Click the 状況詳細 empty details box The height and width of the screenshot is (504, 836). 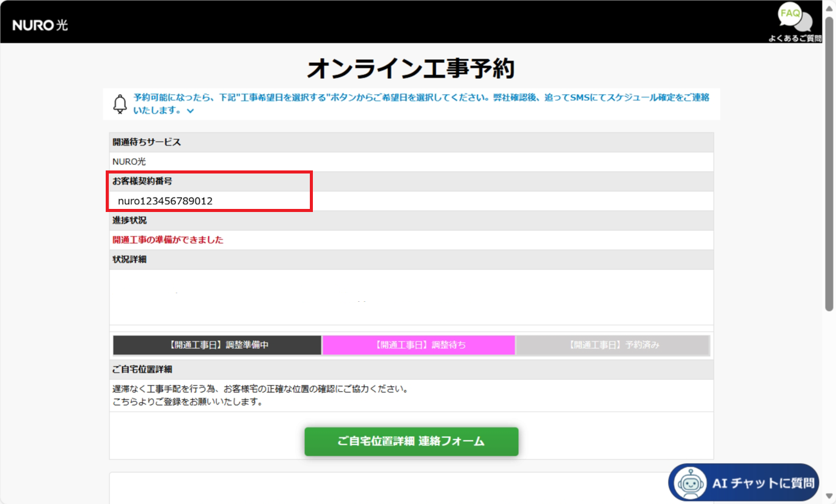tap(411, 297)
